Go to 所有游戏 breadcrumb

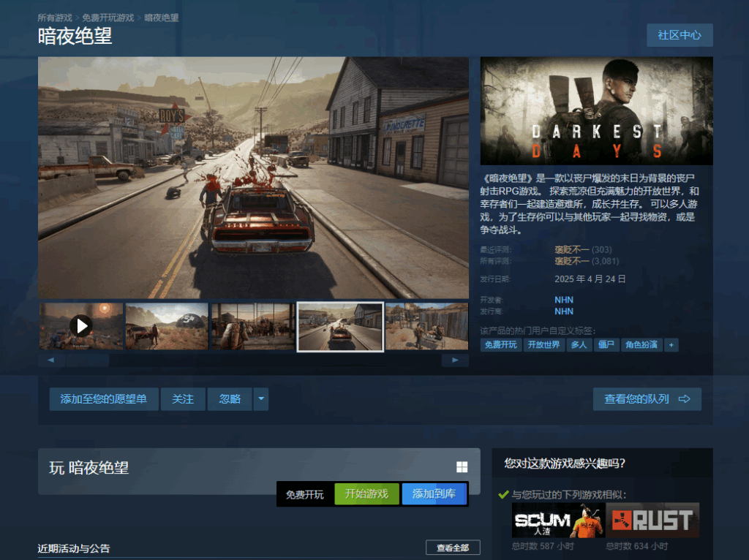[x=55, y=18]
